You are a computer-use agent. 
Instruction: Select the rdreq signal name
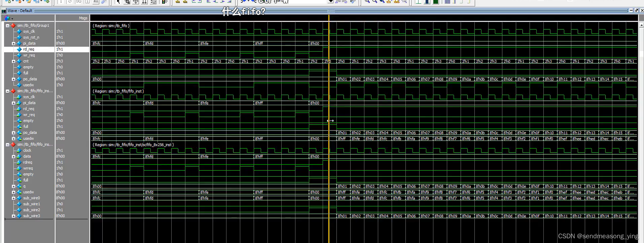click(28, 162)
